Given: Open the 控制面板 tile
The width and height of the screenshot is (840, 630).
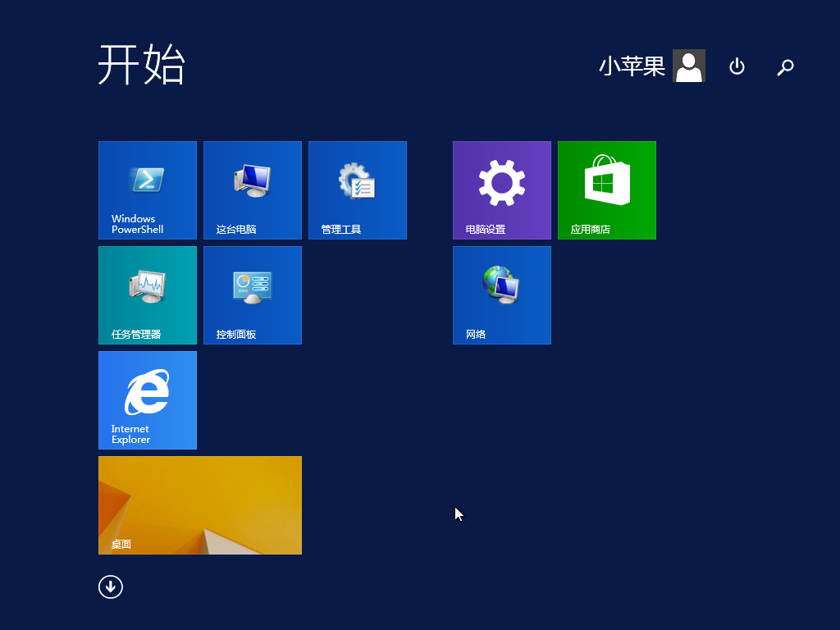Looking at the screenshot, I should coord(253,295).
